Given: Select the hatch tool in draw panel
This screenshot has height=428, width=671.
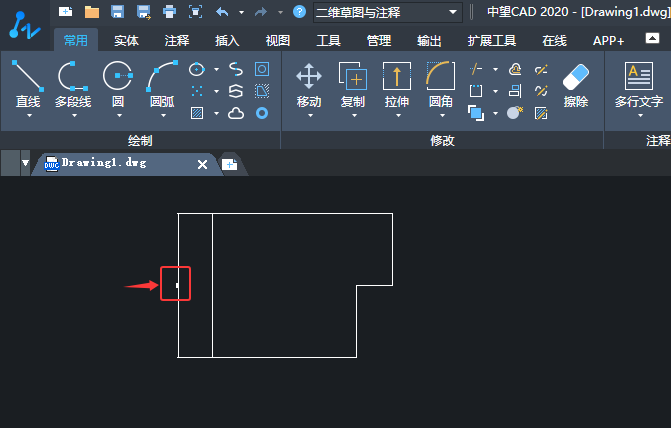Looking at the screenshot, I should (197, 113).
